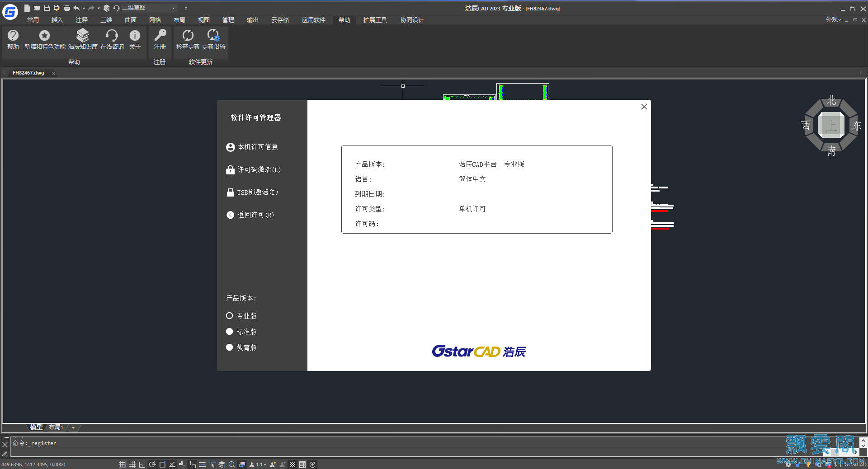This screenshot has width=868, height=469.
Task: Open the 关于 about info
Action: click(x=135, y=39)
